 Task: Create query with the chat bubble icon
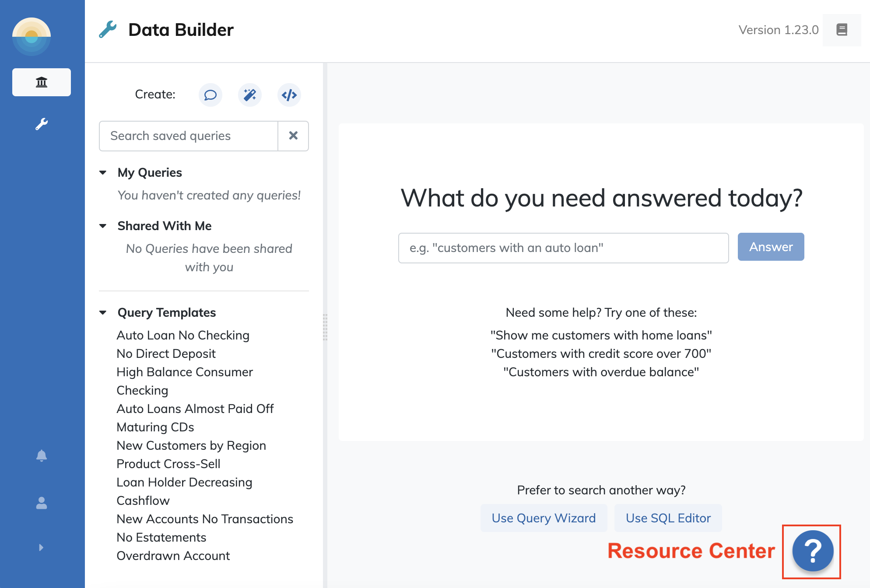pyautogui.click(x=210, y=95)
